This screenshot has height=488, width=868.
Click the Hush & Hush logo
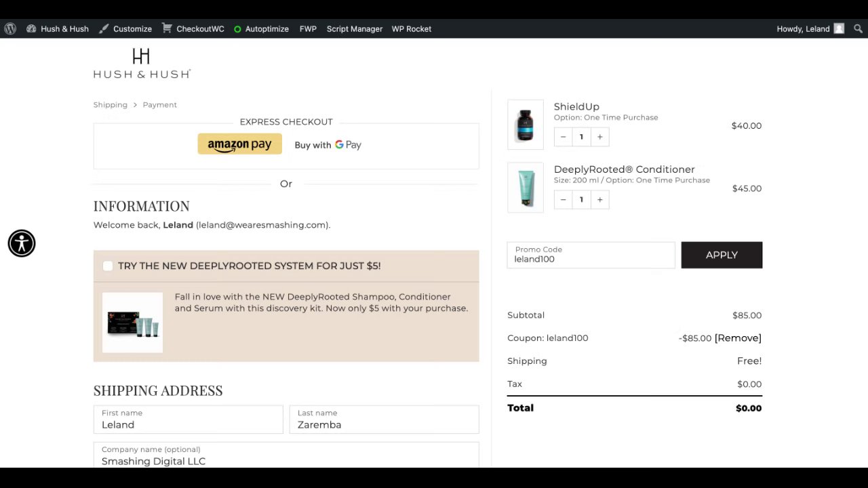[x=142, y=63]
